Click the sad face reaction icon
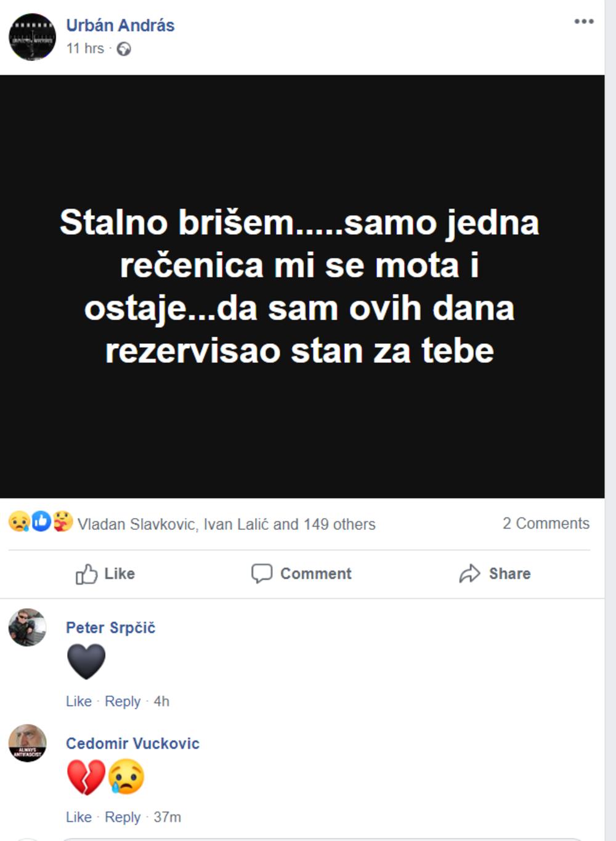Image resolution: width=616 pixels, height=841 pixels. pos(19,522)
